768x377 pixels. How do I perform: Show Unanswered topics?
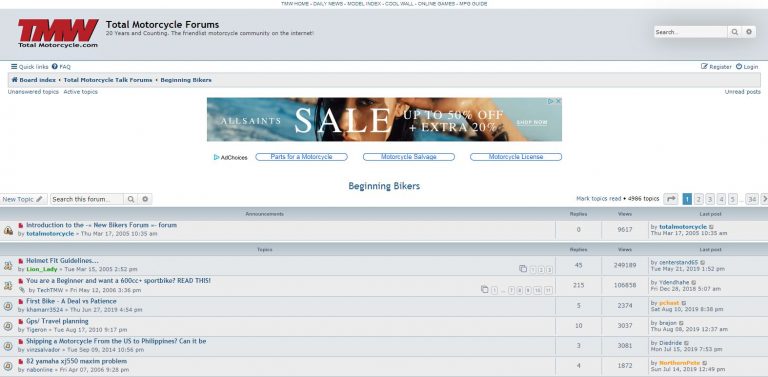click(x=33, y=92)
